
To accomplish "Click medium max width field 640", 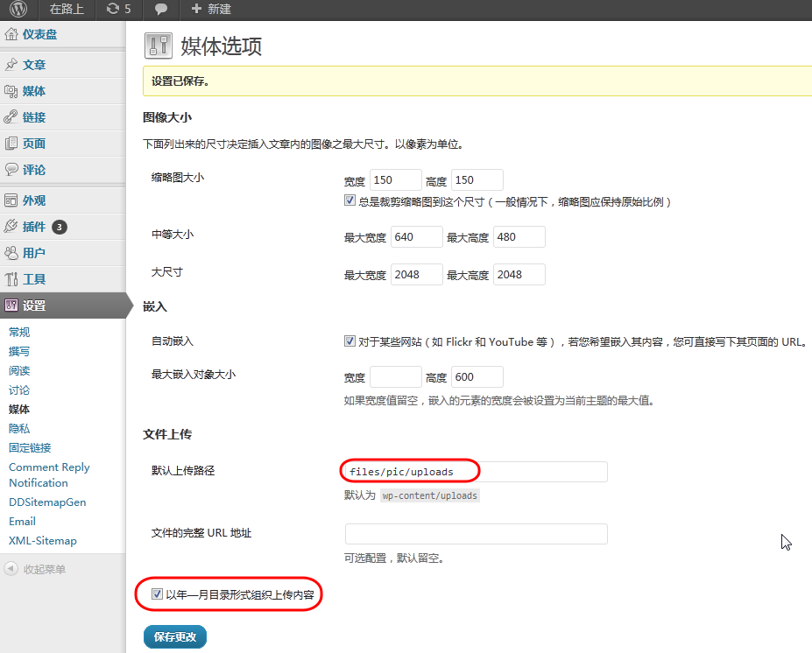I will 417,237.
